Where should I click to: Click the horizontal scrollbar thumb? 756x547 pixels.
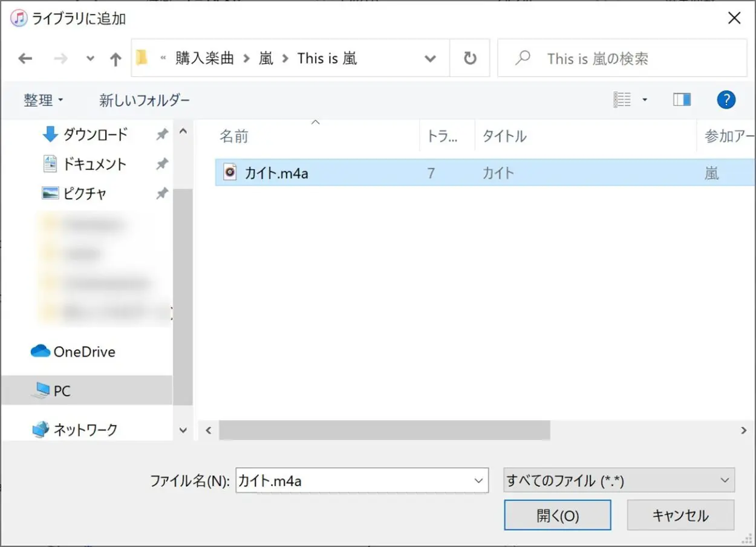385,430
